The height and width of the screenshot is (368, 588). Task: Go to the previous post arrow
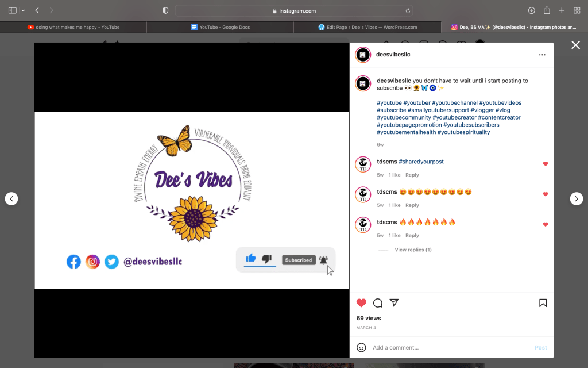pos(11,198)
